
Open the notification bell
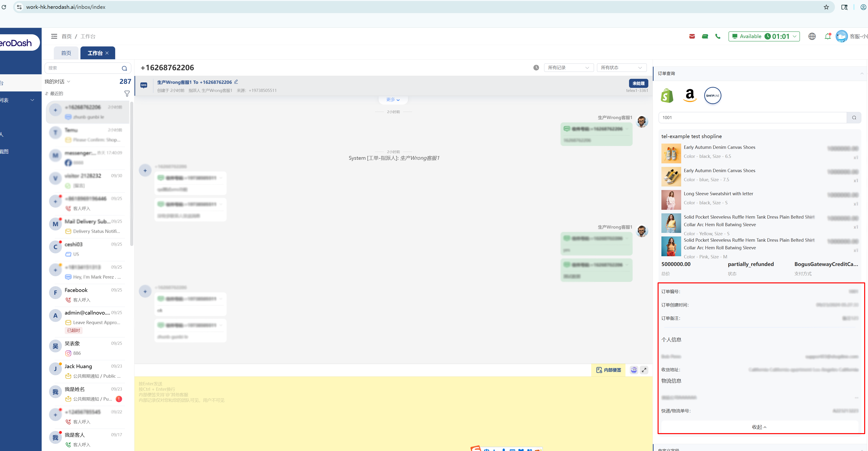pos(827,36)
